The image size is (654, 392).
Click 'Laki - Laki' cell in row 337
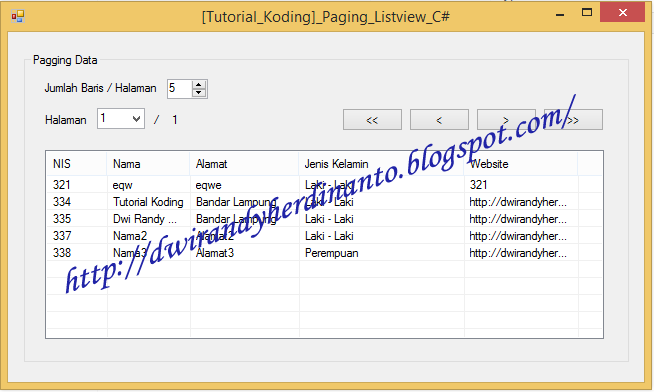[329, 236]
